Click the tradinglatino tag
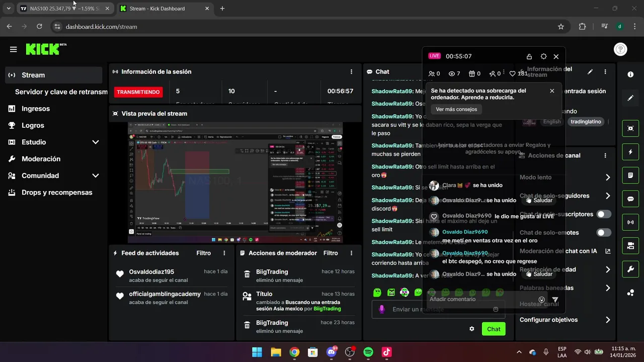 pyautogui.click(x=586, y=122)
